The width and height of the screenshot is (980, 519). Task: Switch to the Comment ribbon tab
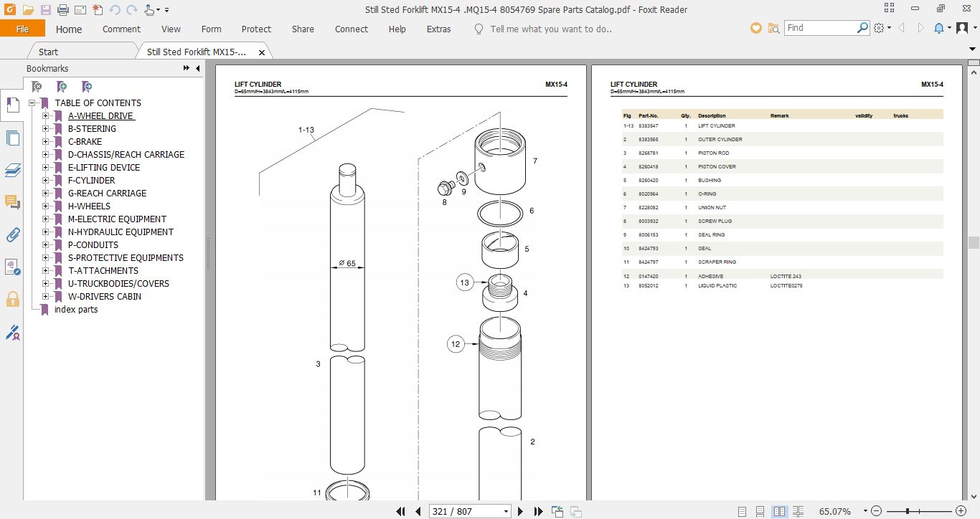(x=121, y=29)
